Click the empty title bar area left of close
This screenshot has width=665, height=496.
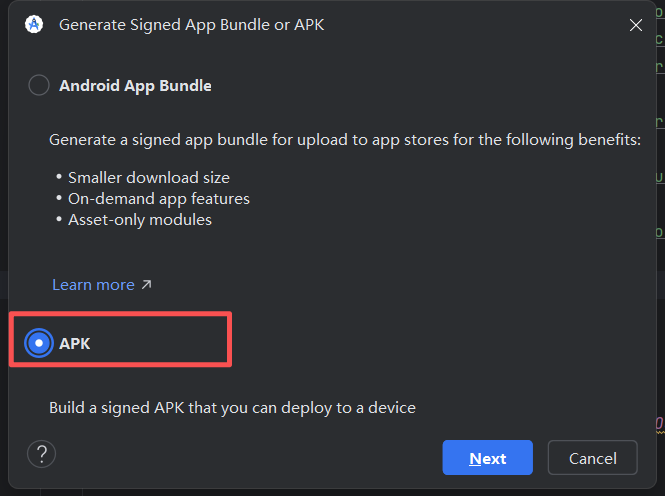click(x=480, y=25)
